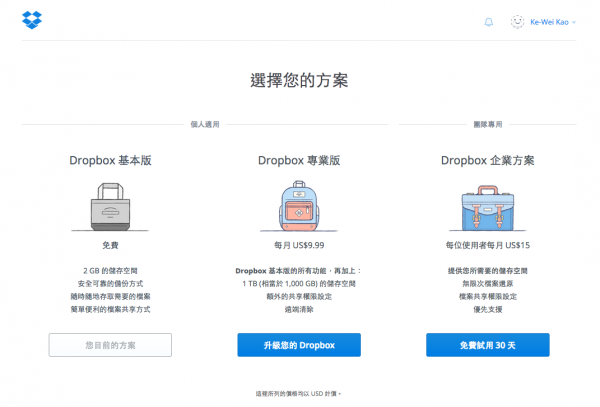
Task: Start the 免費試用 30 天 trial button
Action: (488, 345)
